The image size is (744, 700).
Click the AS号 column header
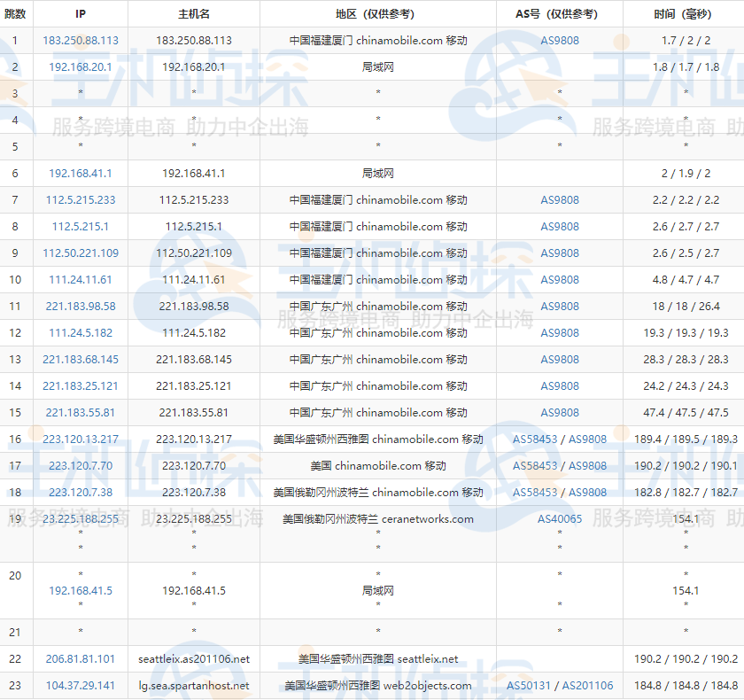click(x=558, y=13)
